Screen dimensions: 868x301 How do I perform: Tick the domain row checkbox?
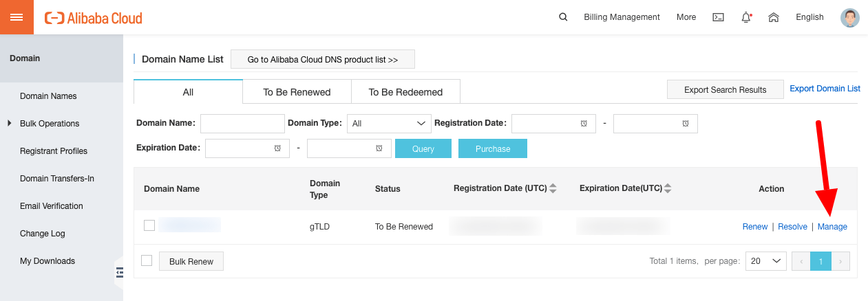point(149,225)
